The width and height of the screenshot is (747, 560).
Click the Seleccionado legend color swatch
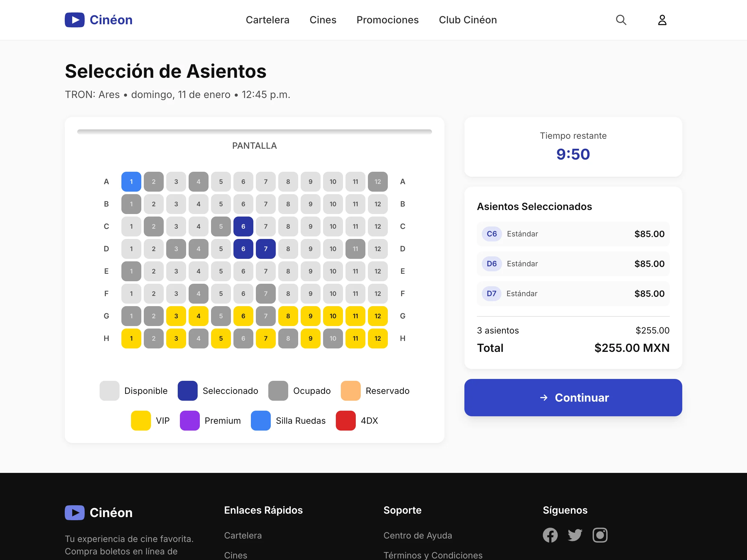click(187, 390)
